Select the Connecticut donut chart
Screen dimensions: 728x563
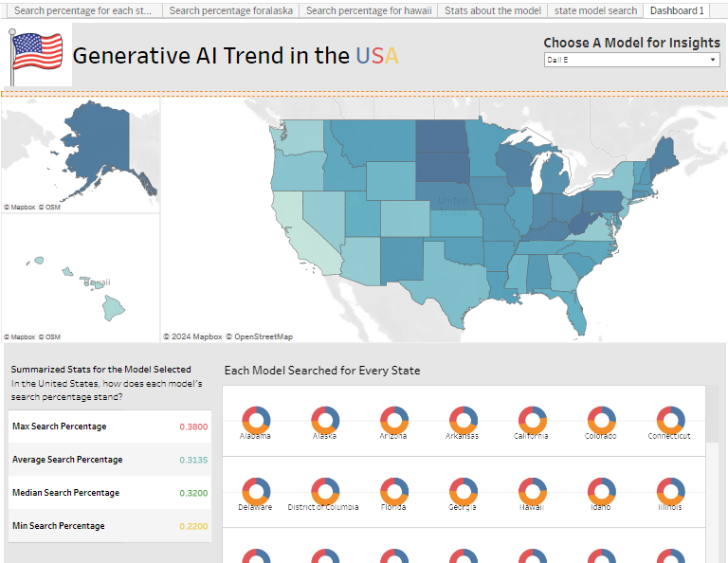point(670,419)
